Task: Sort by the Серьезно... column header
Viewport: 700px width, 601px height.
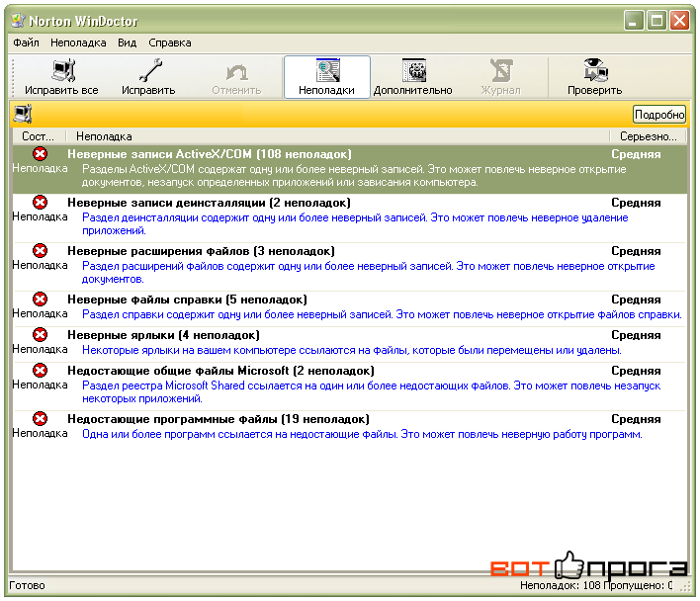Action: (x=649, y=136)
